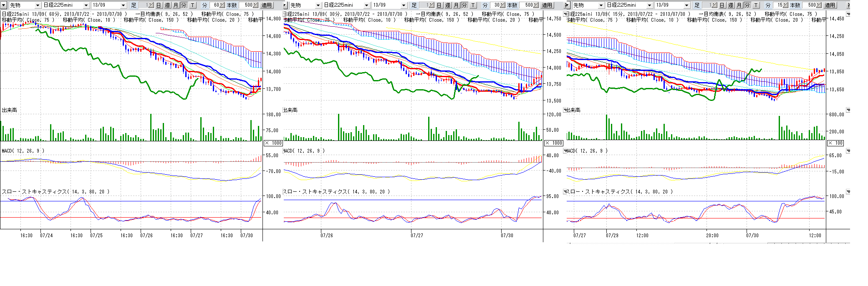Toggle minute (分) timeframe in left chart toolbar

(x=184, y=5)
